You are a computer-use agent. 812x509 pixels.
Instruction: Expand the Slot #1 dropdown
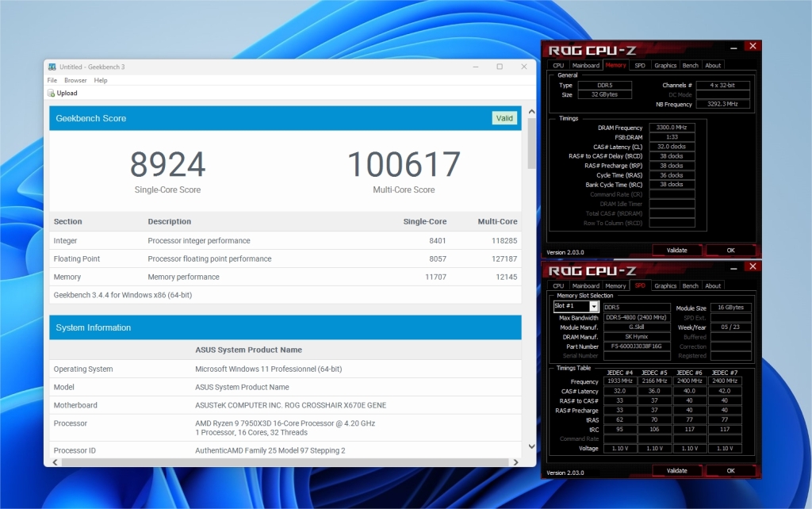tap(594, 307)
